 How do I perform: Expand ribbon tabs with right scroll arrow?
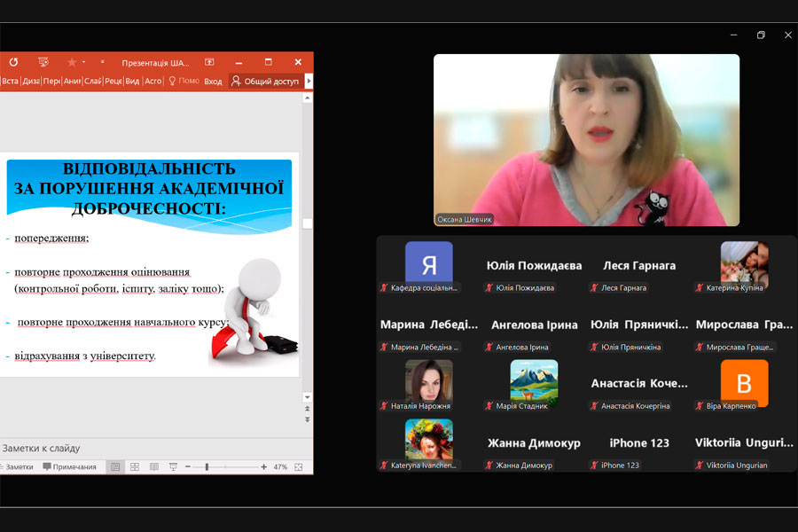point(309,81)
